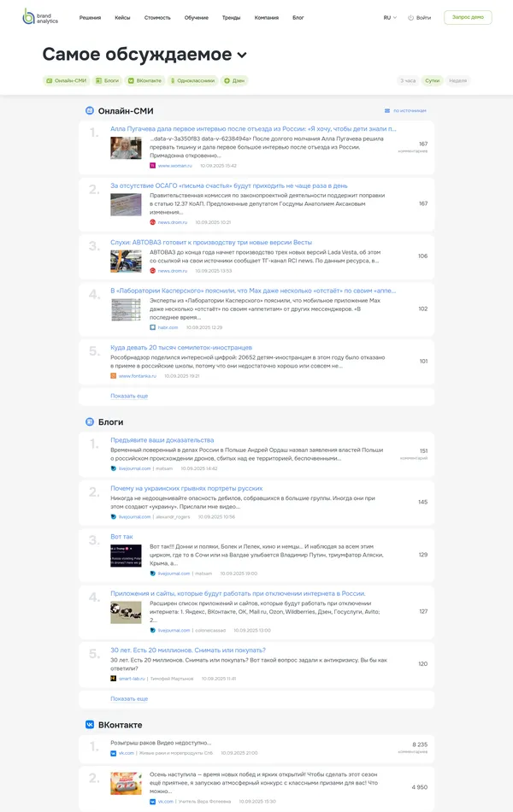Expand the 'Самое обсуждаемое' title dropdown arrow
513x812 pixels.
[x=242, y=56]
